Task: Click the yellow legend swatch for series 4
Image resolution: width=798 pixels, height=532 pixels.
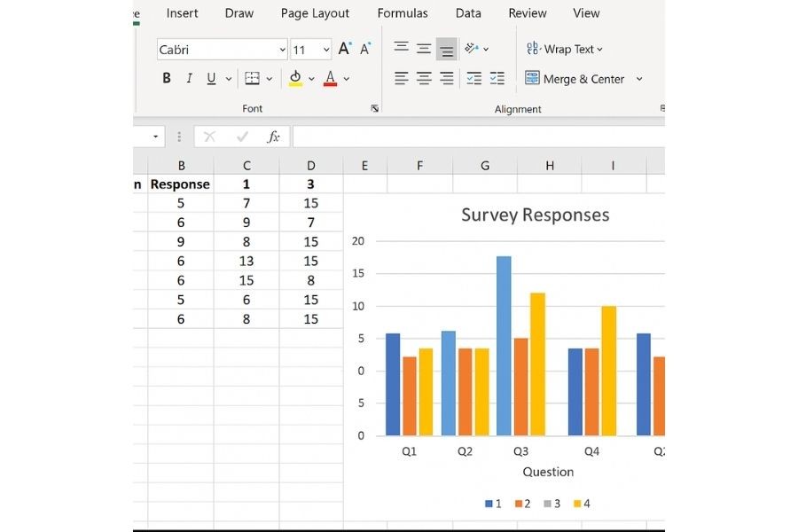Action: pos(577,504)
